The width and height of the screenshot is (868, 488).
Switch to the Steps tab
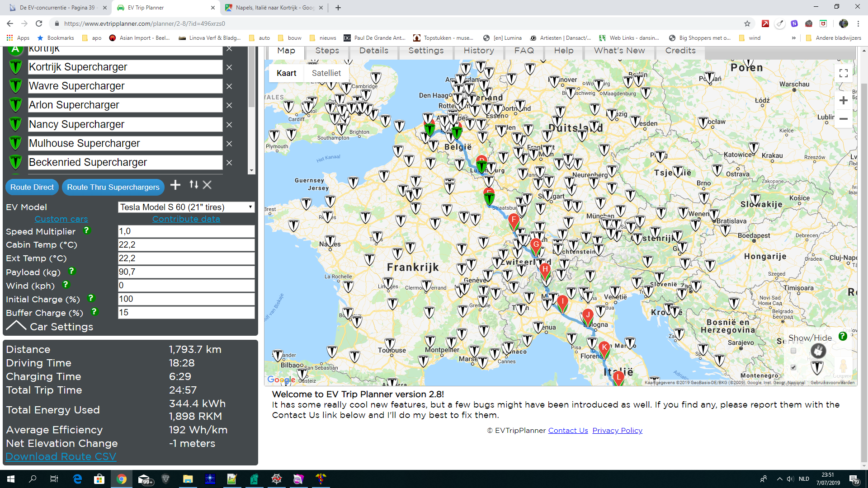(x=327, y=51)
